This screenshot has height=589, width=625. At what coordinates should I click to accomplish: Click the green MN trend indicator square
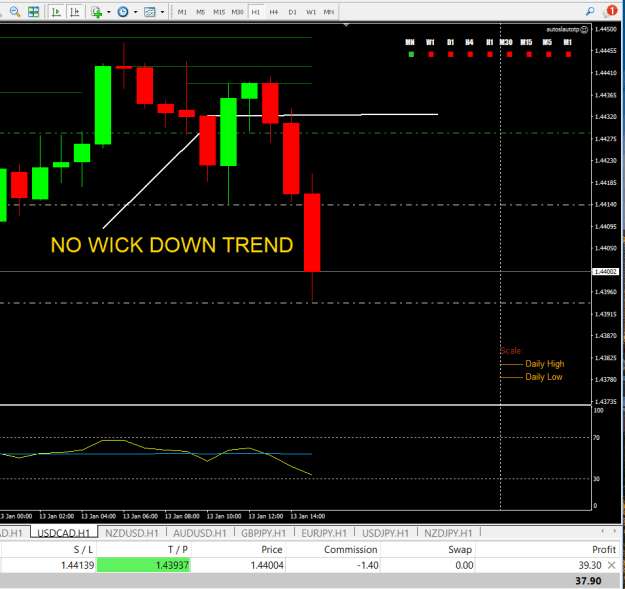(411, 54)
